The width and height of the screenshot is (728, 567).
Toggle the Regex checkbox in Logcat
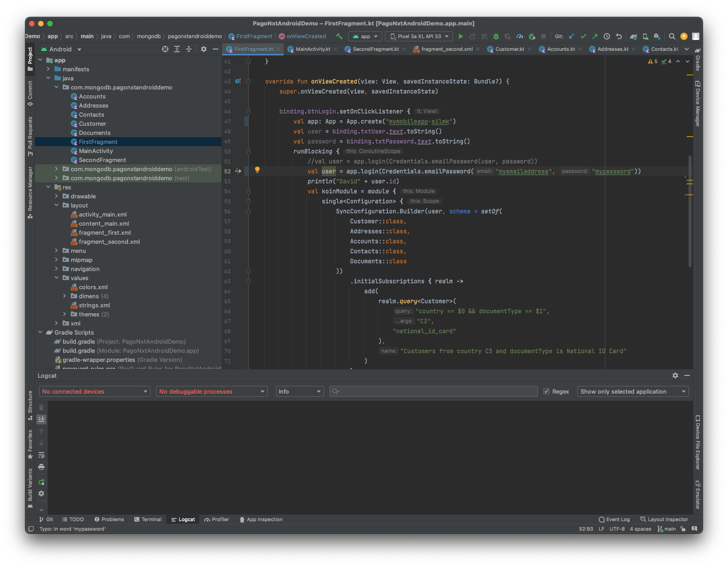point(546,391)
